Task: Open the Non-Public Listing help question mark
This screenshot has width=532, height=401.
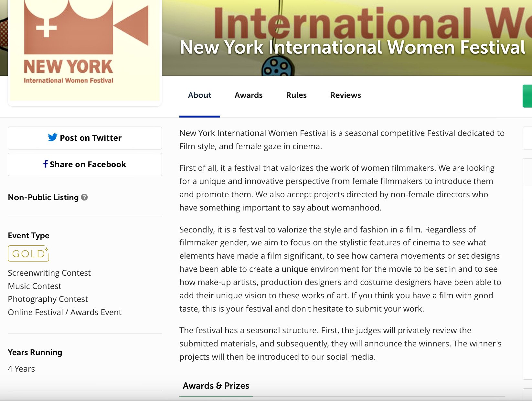Action: pyautogui.click(x=84, y=197)
